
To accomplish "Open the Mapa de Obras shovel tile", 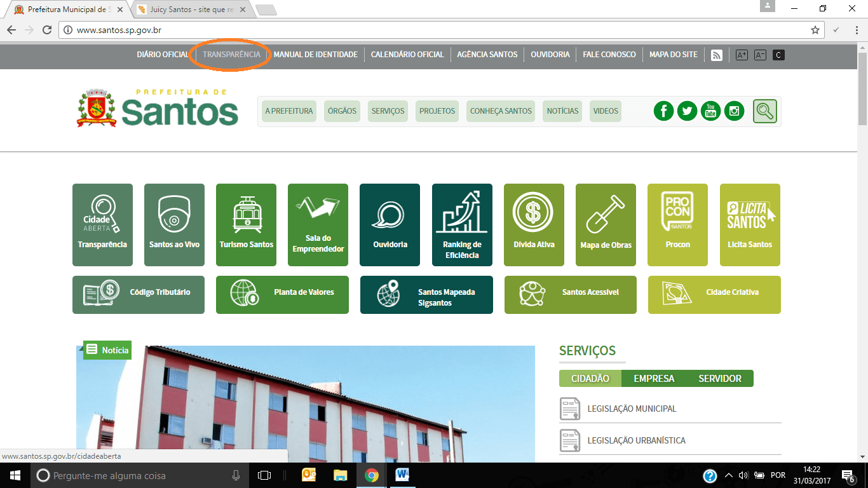I will (x=606, y=224).
